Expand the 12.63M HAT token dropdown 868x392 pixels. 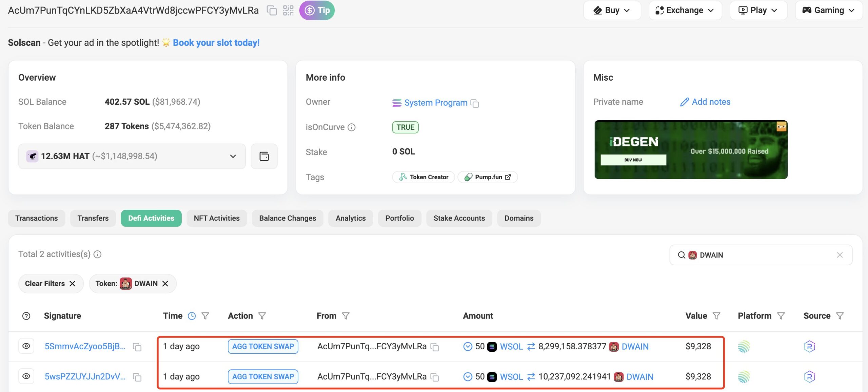233,156
